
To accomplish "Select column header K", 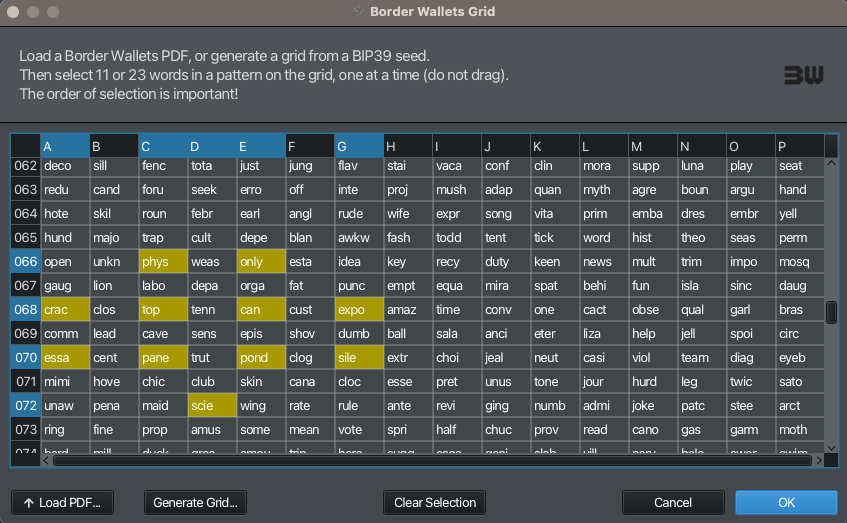I will 555,146.
